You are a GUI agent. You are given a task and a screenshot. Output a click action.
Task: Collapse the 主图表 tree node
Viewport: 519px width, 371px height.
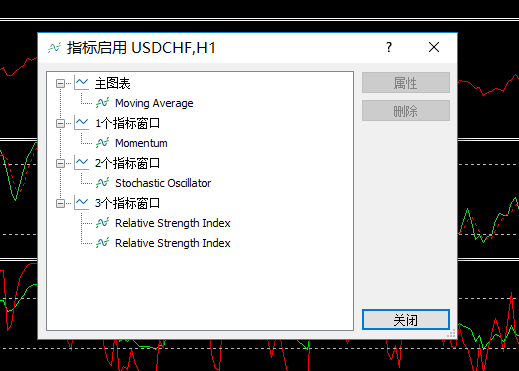coord(60,83)
